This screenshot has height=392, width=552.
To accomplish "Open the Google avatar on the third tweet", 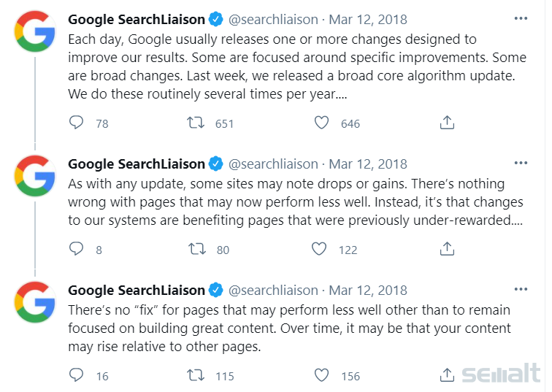I will (x=35, y=302).
